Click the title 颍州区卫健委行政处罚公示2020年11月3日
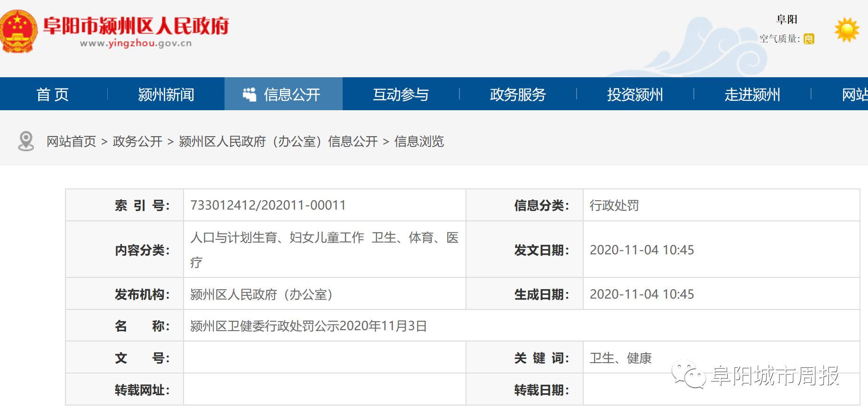Viewport: 868px width, 414px height. [x=308, y=326]
